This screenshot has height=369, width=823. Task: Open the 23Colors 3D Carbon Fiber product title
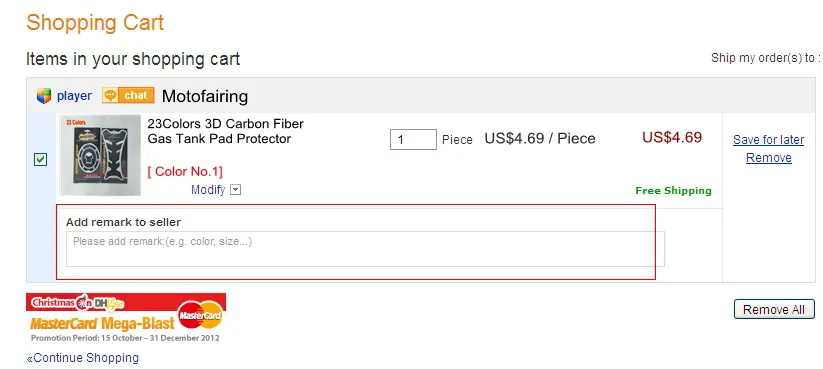[x=225, y=131]
